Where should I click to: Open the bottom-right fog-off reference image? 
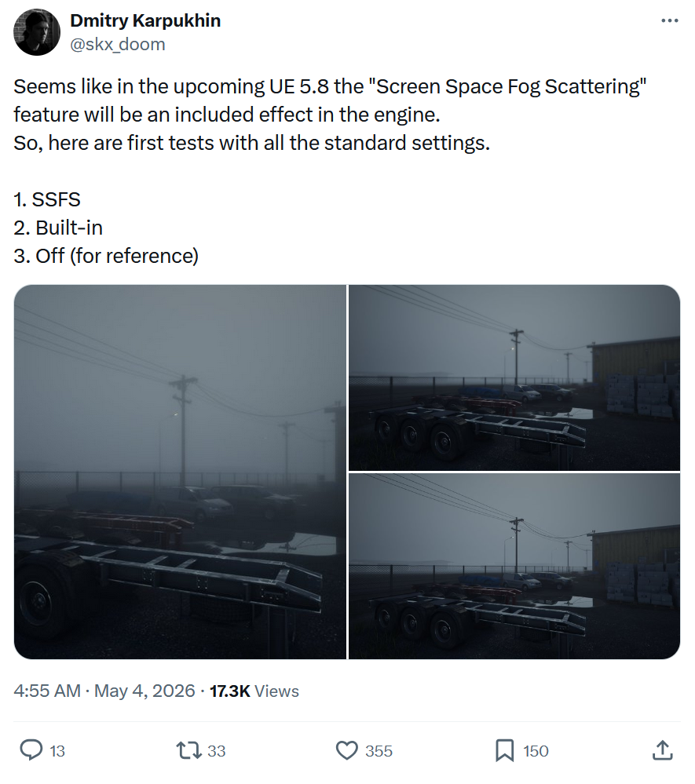[x=514, y=566]
